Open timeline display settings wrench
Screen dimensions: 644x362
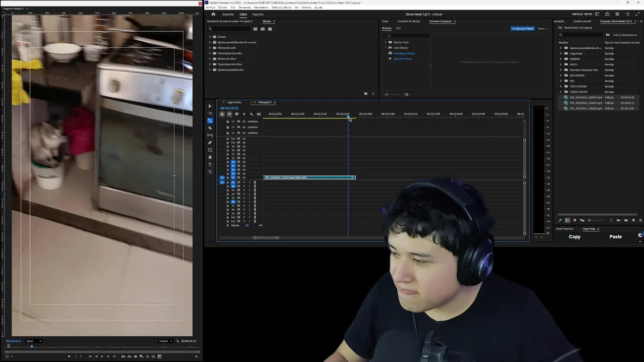pos(251,114)
